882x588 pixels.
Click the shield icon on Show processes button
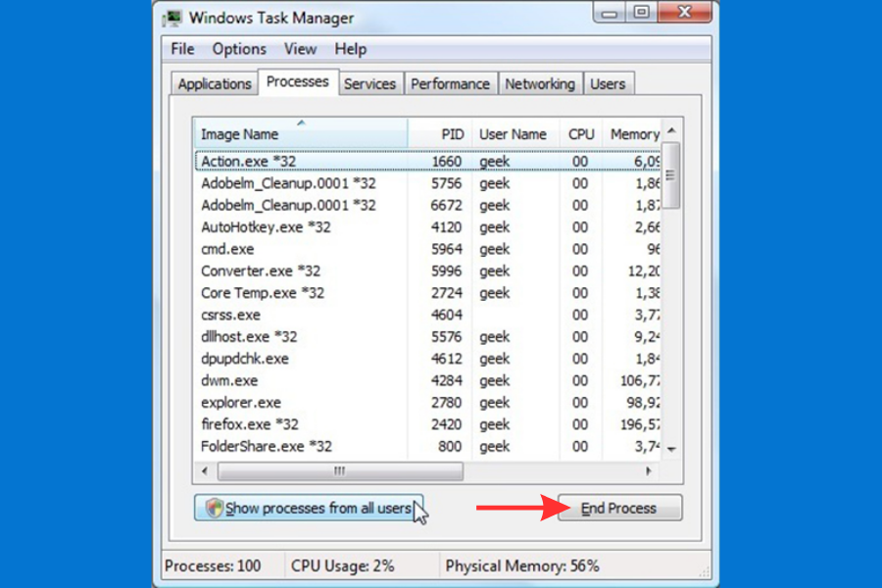click(x=212, y=508)
